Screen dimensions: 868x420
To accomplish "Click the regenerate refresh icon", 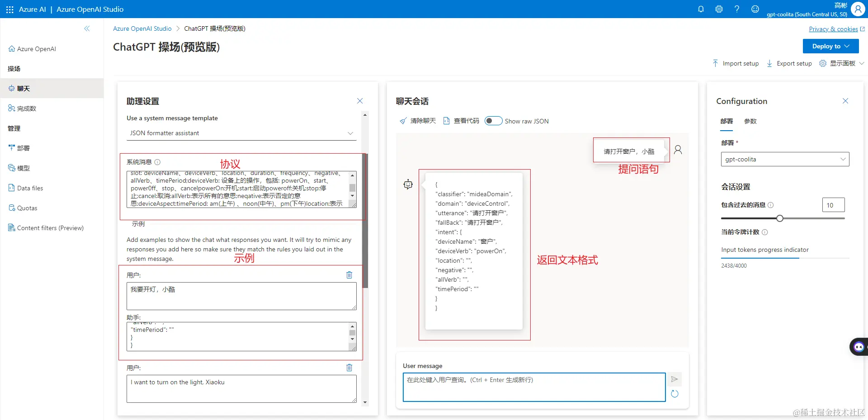I will pyautogui.click(x=675, y=394).
